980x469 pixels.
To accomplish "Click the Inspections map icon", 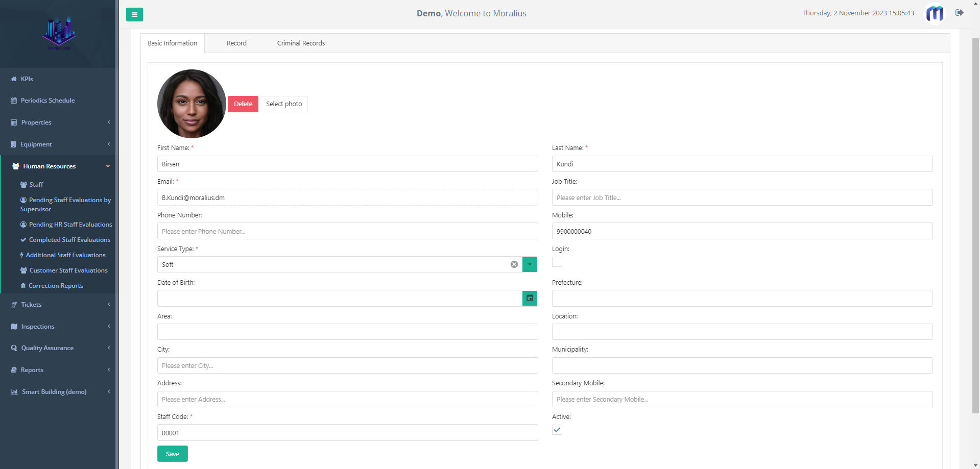I will [x=14, y=327].
